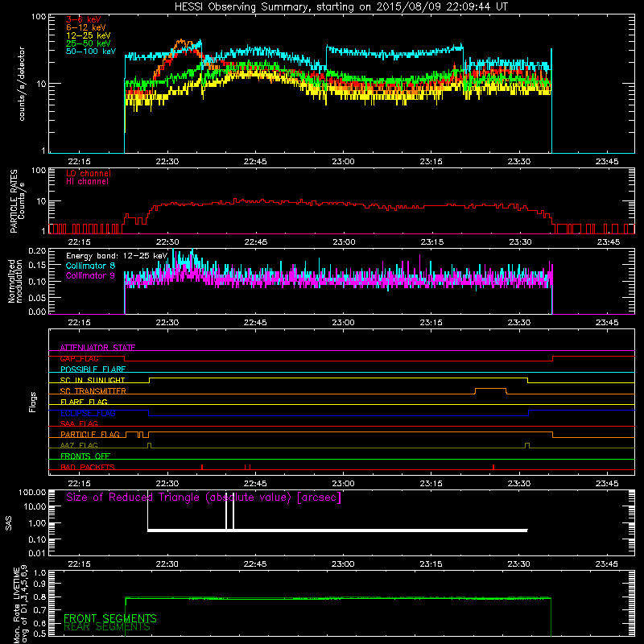Select the 'LO channel' legend label
This screenshot has width=644, height=644.
coord(89,173)
